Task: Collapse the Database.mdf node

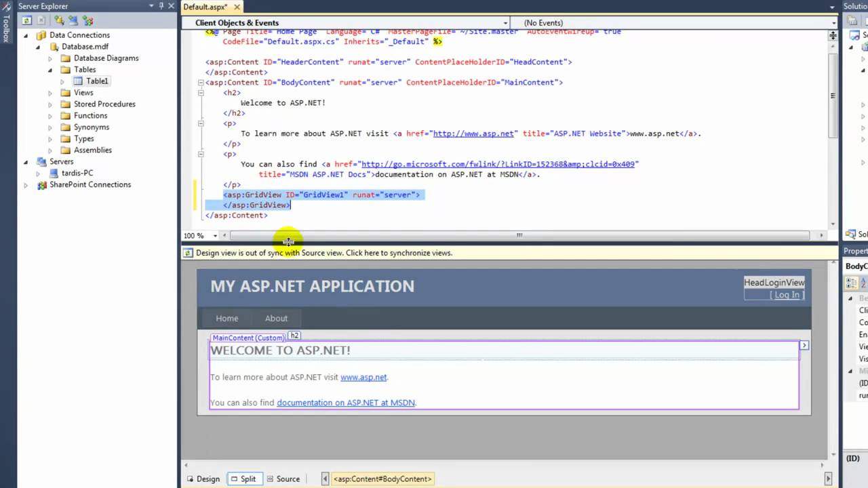Action: [38, 46]
